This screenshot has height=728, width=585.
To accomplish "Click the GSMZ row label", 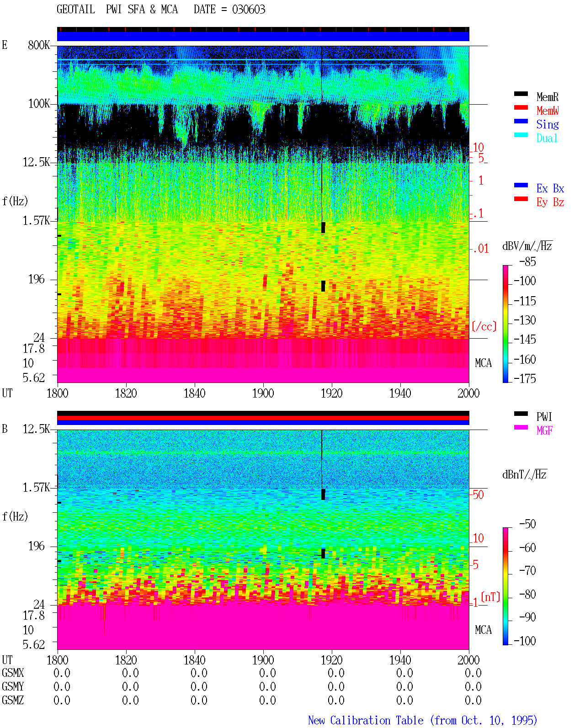I will click(x=13, y=701).
